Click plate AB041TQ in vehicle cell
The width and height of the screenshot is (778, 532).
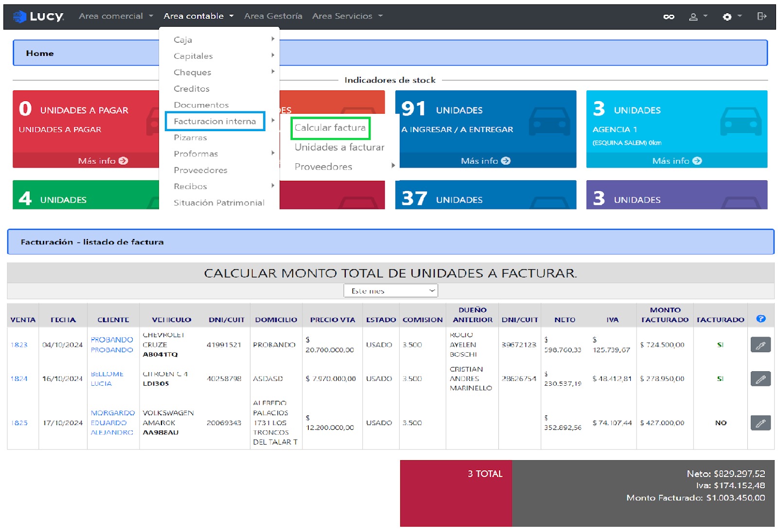[x=160, y=355]
